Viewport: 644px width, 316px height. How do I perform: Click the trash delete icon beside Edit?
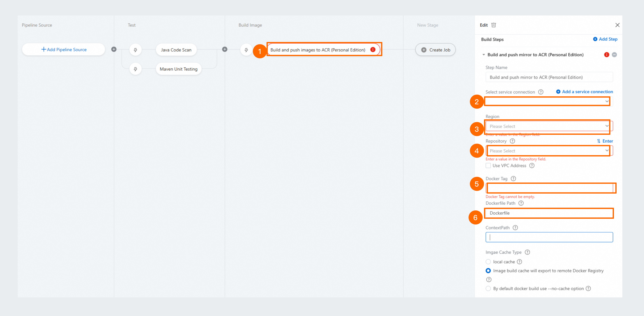coord(493,25)
